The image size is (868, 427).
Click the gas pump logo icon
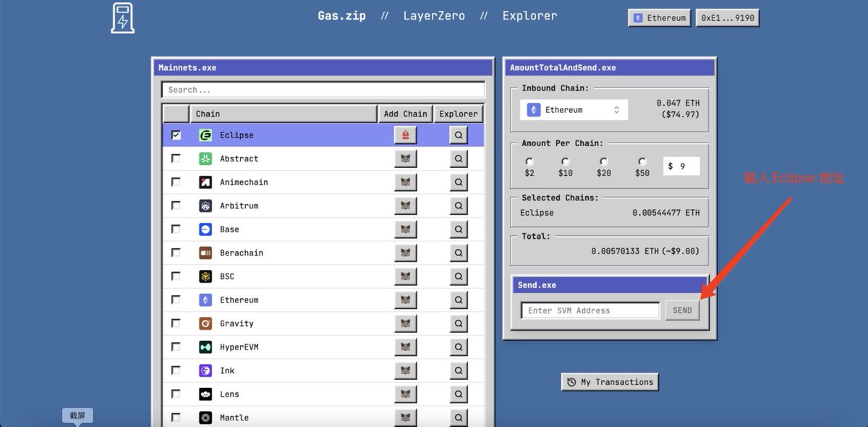[x=122, y=18]
